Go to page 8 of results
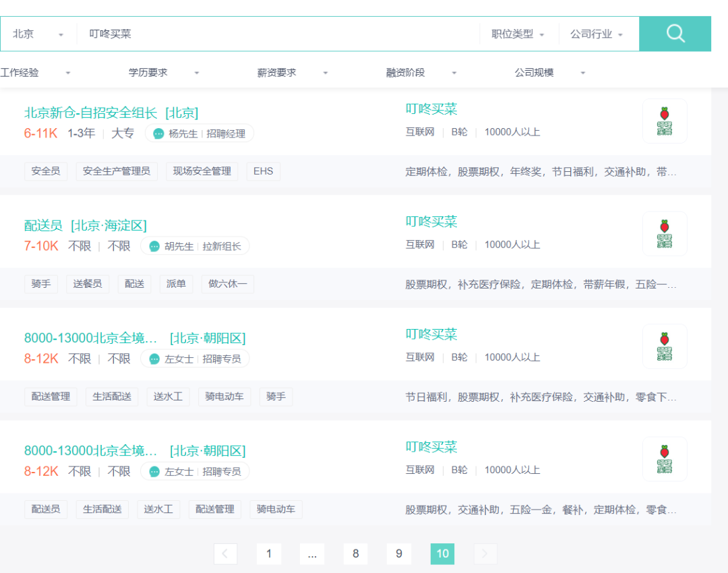 pyautogui.click(x=356, y=554)
